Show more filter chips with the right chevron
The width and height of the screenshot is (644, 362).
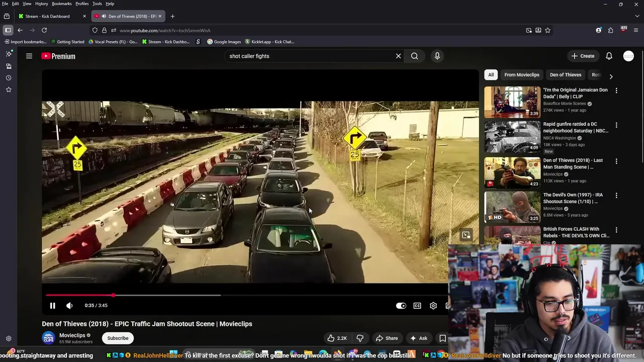click(x=611, y=76)
